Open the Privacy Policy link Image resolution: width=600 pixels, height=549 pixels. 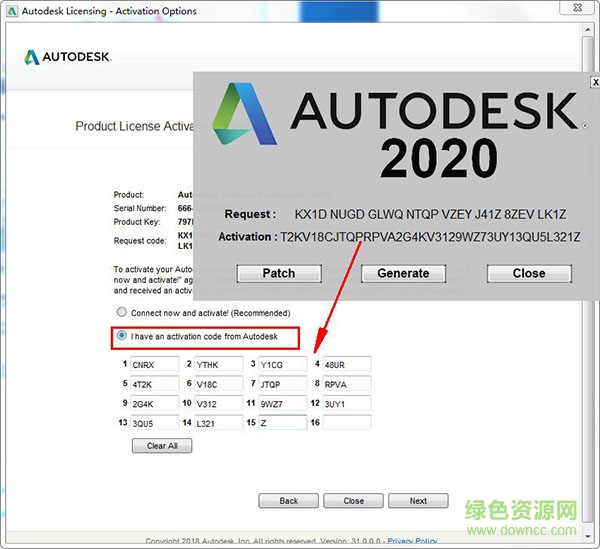pos(412,541)
